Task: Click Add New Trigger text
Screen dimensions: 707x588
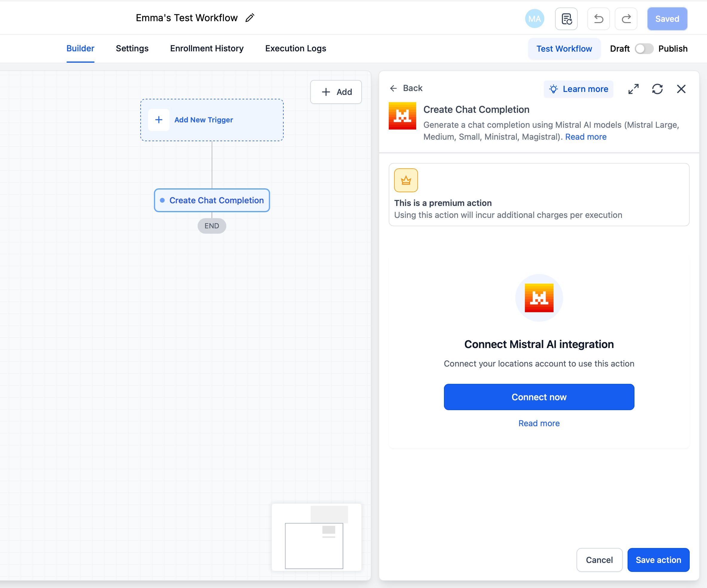Action: (204, 120)
